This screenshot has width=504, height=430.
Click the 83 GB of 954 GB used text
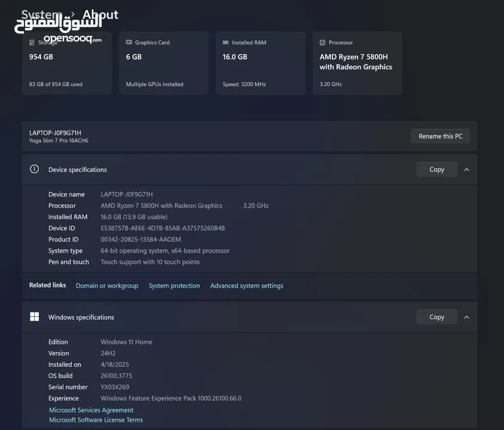[x=56, y=84]
